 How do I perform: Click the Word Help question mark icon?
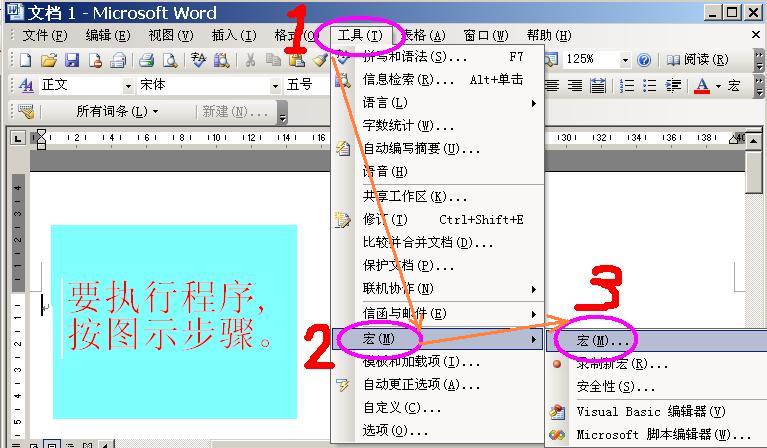(x=645, y=60)
